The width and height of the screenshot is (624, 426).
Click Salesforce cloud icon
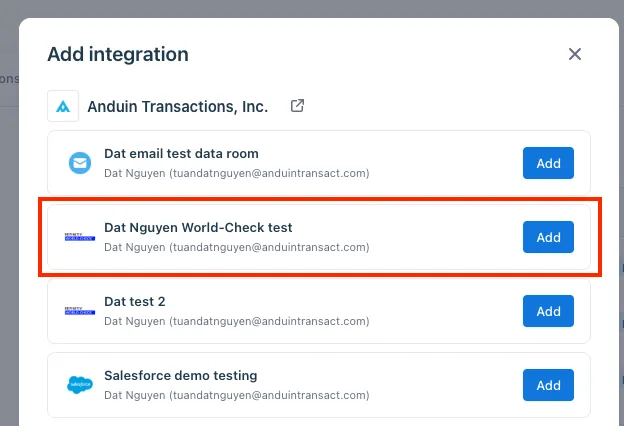pos(80,385)
